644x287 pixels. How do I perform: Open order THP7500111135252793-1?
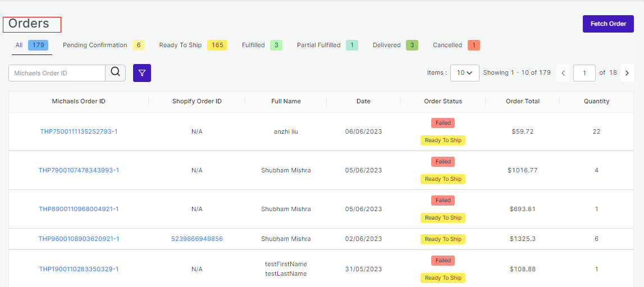(x=79, y=132)
